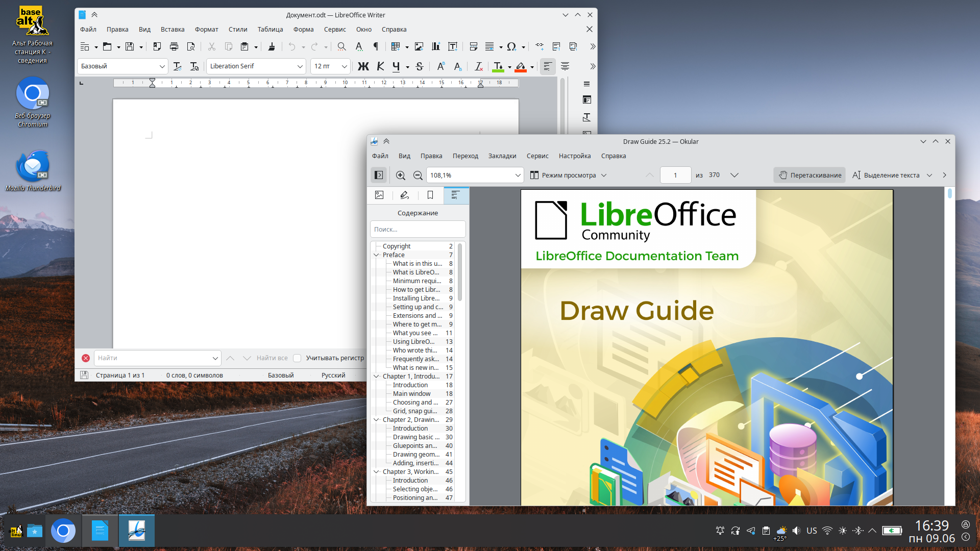Click highlight color swatch button in Writer
980x551 pixels.
521,66
